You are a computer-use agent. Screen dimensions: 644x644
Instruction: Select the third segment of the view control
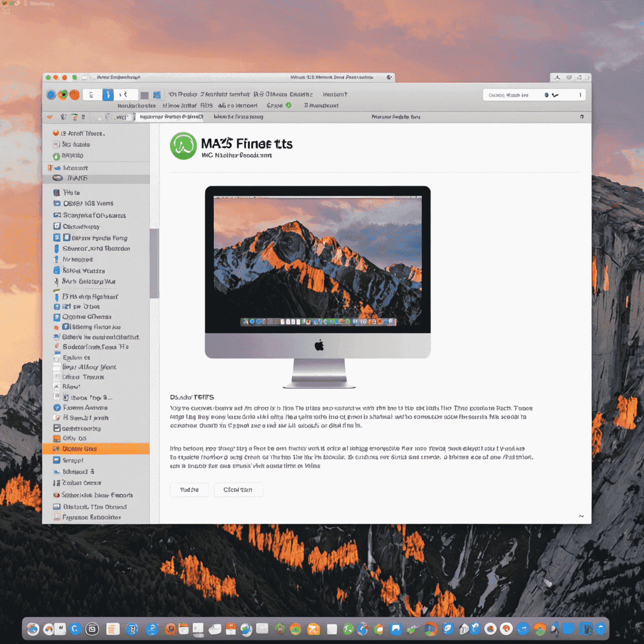(x=125, y=95)
